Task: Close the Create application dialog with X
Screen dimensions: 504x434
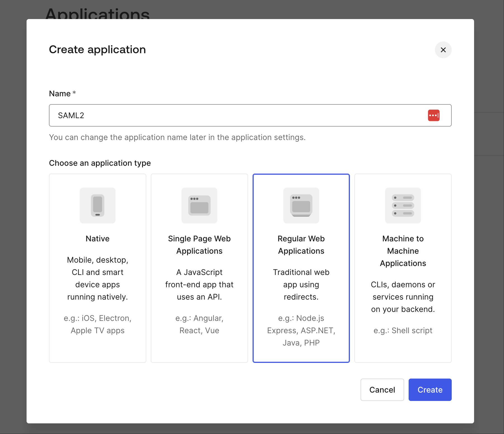Action: tap(443, 50)
